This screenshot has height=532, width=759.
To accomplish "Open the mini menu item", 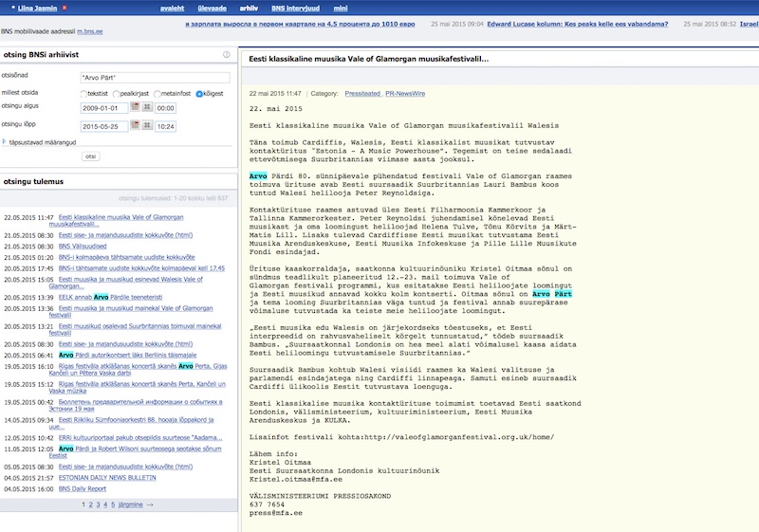I will (x=341, y=9).
